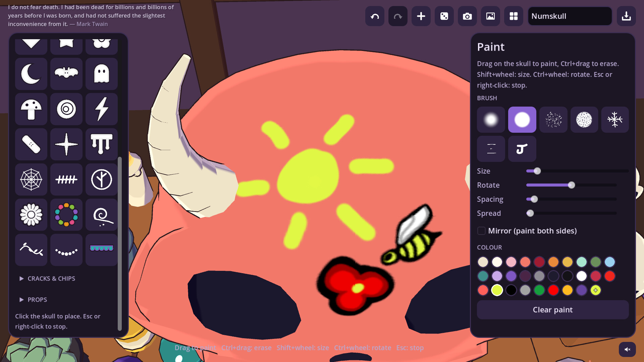Image resolution: width=644 pixels, height=362 pixels.
Task: Select the spider web decal
Action: click(x=31, y=179)
